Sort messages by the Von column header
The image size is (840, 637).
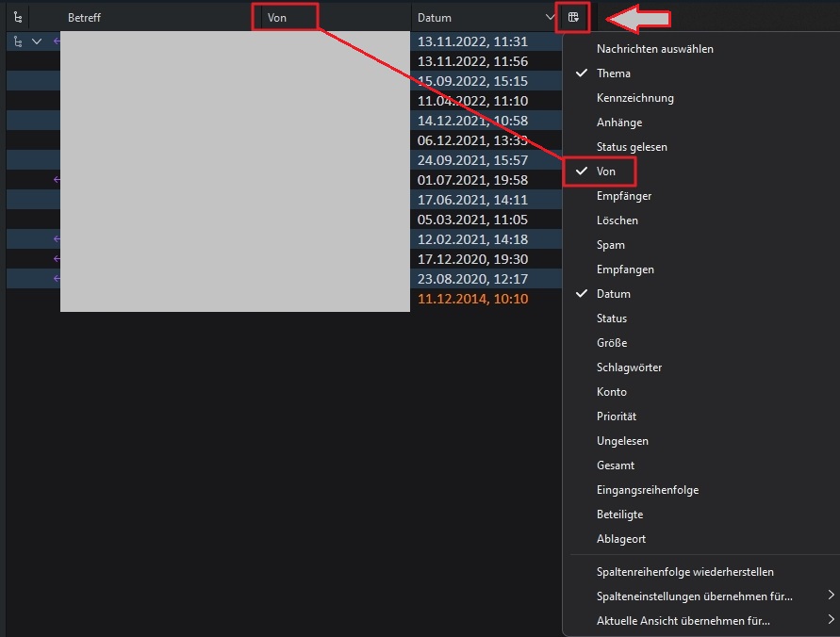click(x=277, y=18)
